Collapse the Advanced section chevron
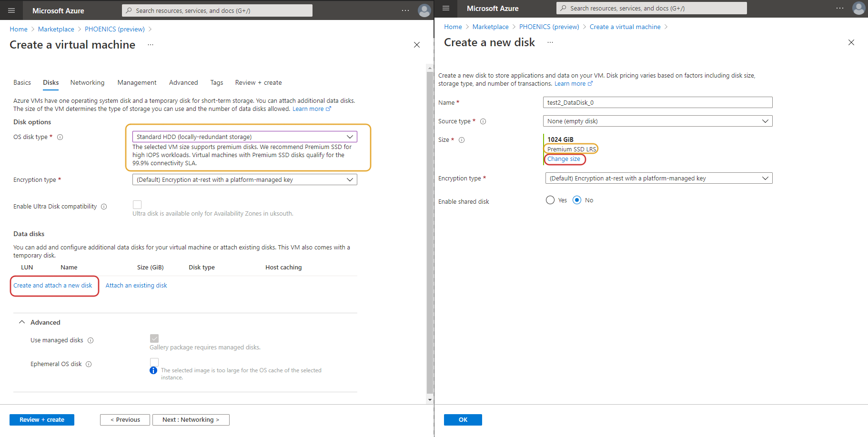868x437 pixels. (x=22, y=322)
